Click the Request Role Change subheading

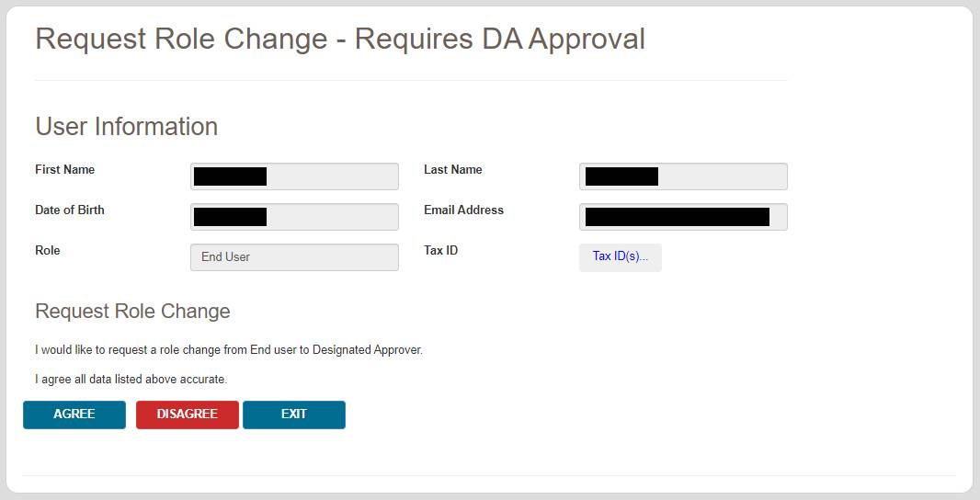(x=132, y=312)
